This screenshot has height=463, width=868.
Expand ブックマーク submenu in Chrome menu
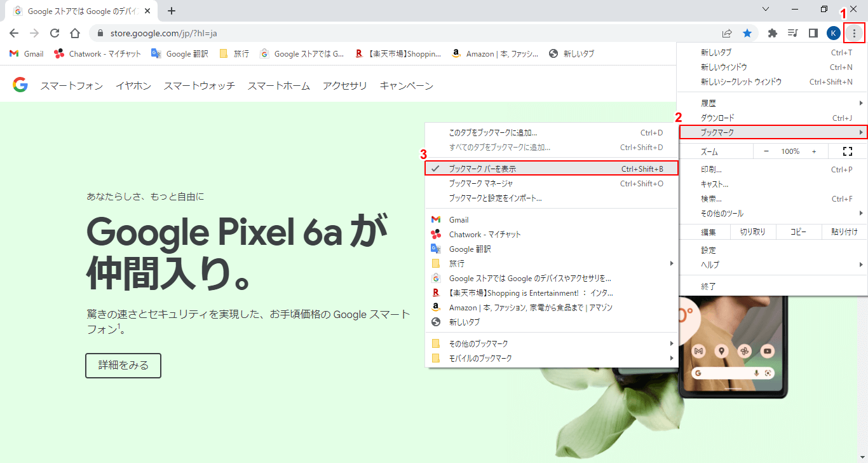(773, 132)
